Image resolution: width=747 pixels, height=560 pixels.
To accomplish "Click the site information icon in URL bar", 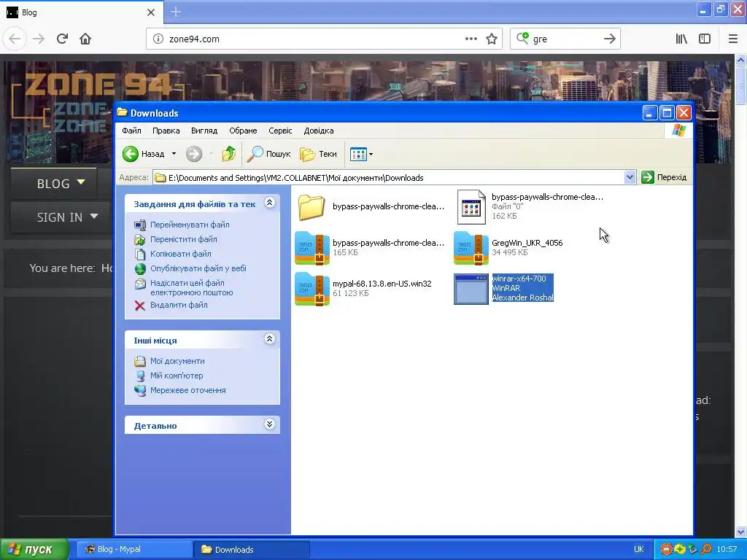I will point(158,39).
